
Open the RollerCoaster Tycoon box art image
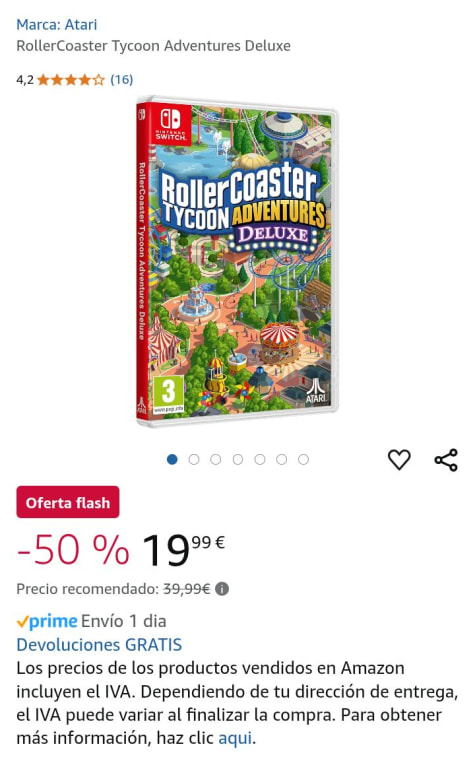click(237, 262)
